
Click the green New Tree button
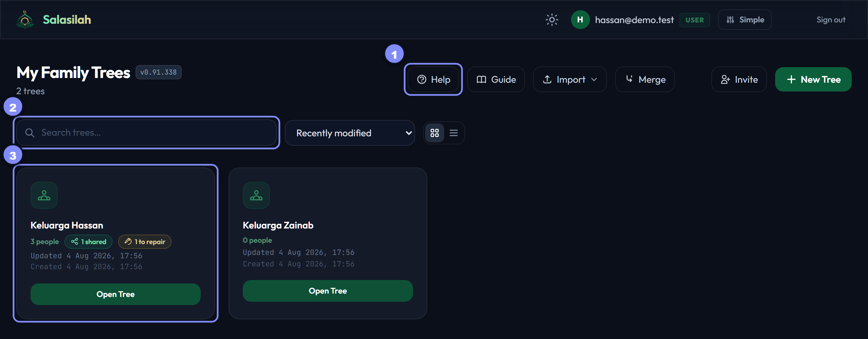(813, 79)
